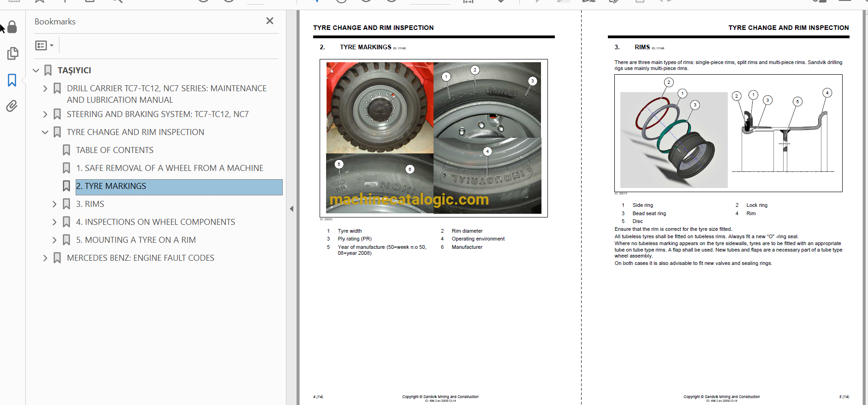The image size is (868, 405).
Task: Expand the 4. INSPECTIONS ON WHEEL COMPONENTS node
Action: point(54,222)
